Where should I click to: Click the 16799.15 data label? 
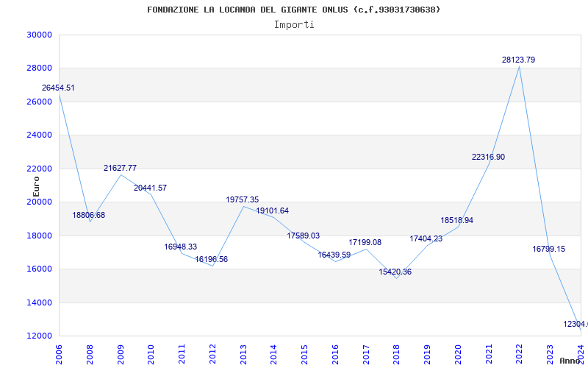tap(548, 249)
